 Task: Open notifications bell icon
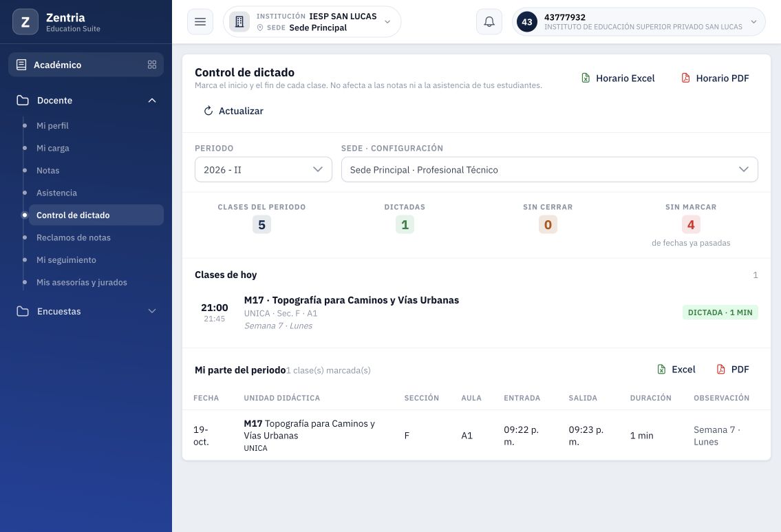[x=489, y=22]
